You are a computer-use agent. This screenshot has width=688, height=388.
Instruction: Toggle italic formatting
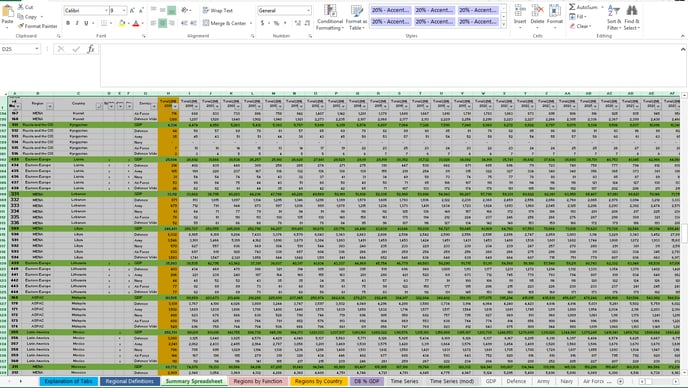[77, 23]
